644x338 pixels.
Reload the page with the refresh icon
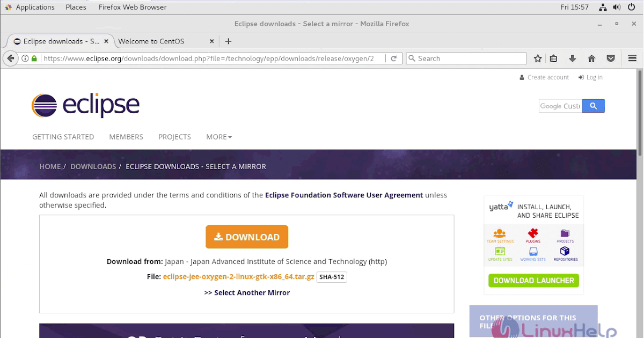393,58
